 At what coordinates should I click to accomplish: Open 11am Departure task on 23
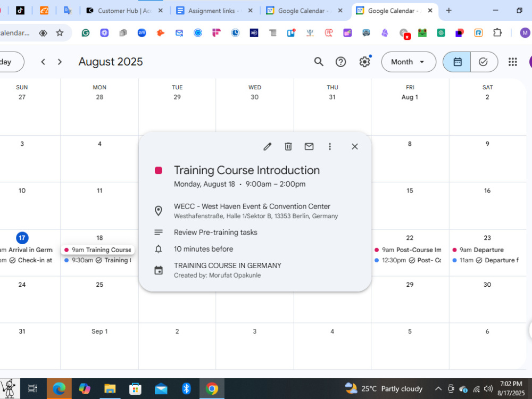click(x=486, y=260)
